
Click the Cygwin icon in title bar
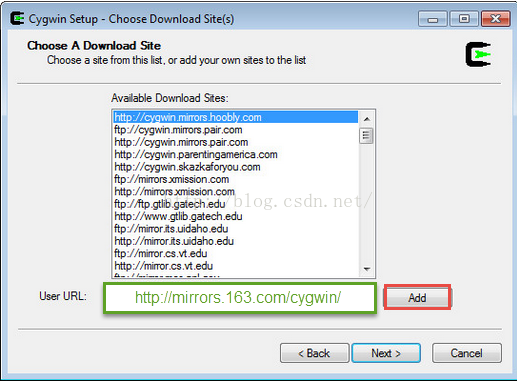click(17, 19)
